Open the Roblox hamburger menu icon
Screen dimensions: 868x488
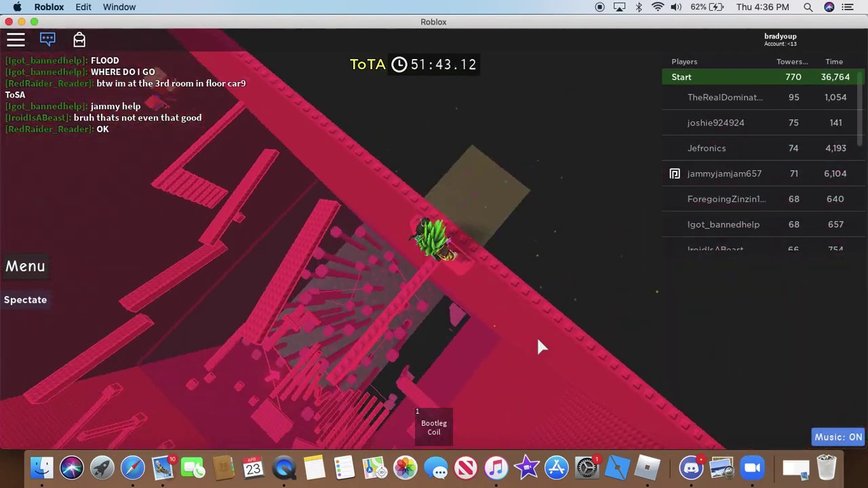16,40
